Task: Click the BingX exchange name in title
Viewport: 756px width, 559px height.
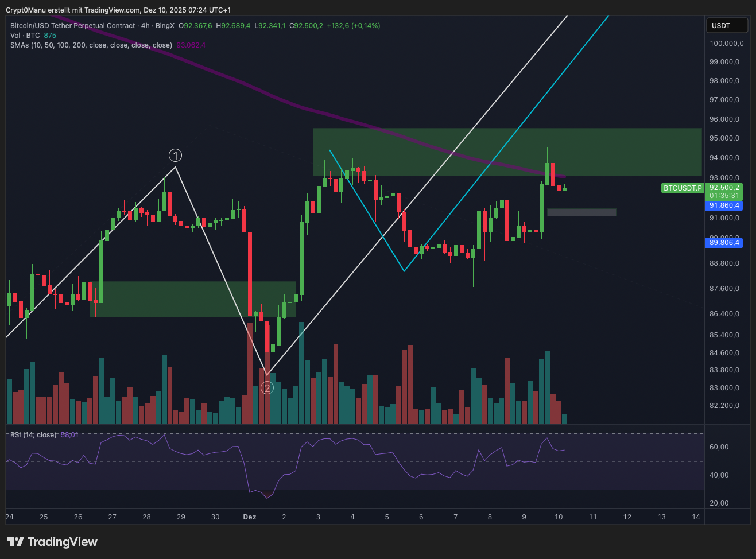Action: coord(165,26)
